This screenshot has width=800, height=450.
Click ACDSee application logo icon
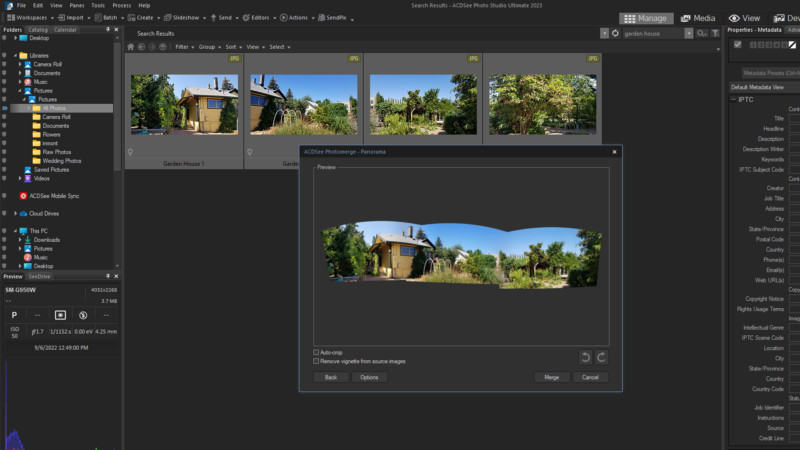pos(9,6)
